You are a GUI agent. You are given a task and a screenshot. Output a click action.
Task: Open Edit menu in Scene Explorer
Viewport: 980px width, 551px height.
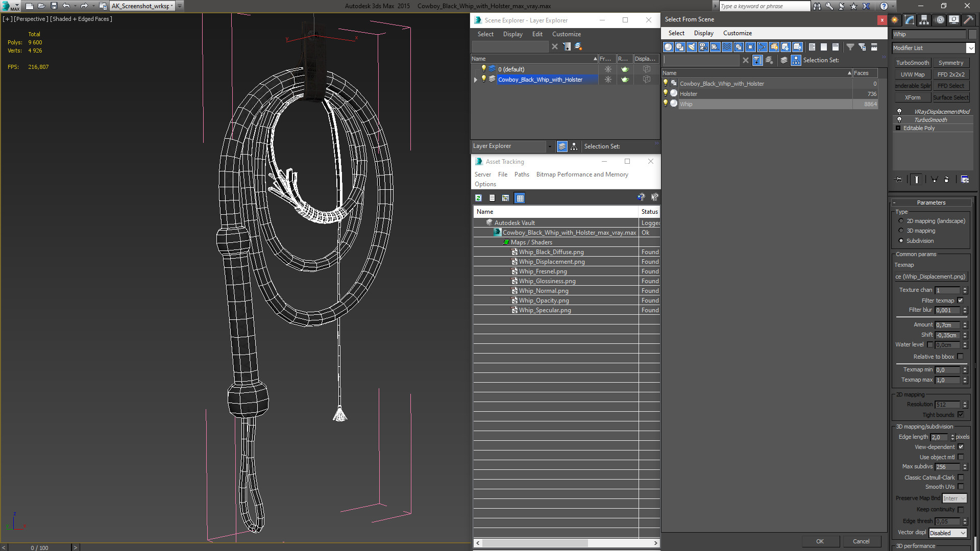click(537, 34)
